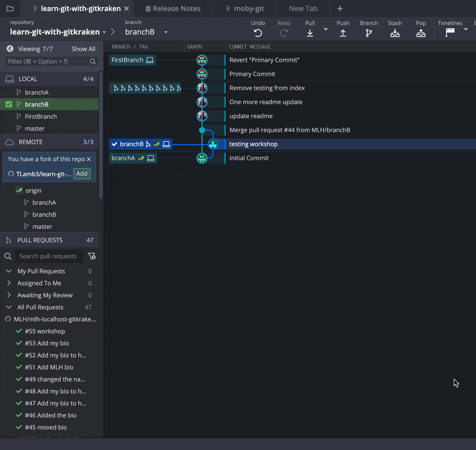Click the GitHub icon next to TLamb3 fork repo
The width and height of the screenshot is (476, 450).
[x=11, y=174]
